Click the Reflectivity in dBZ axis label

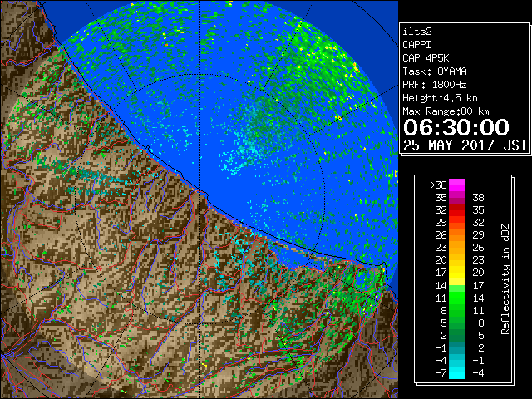pos(505,279)
